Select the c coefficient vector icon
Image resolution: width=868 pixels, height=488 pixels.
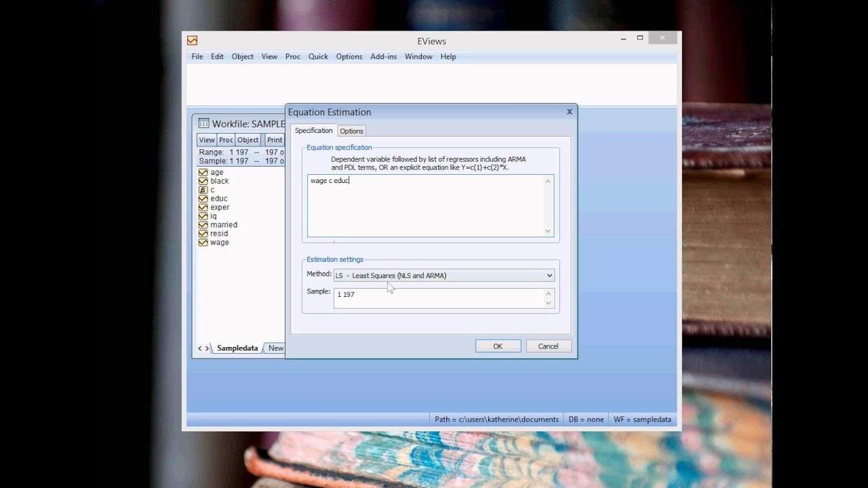coord(203,190)
